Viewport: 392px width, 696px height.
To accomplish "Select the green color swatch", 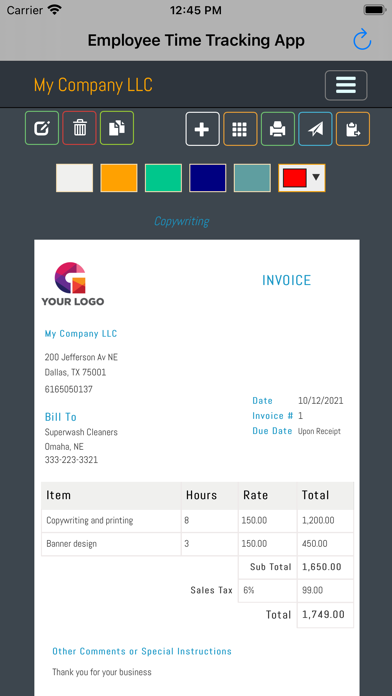I will 163,178.
